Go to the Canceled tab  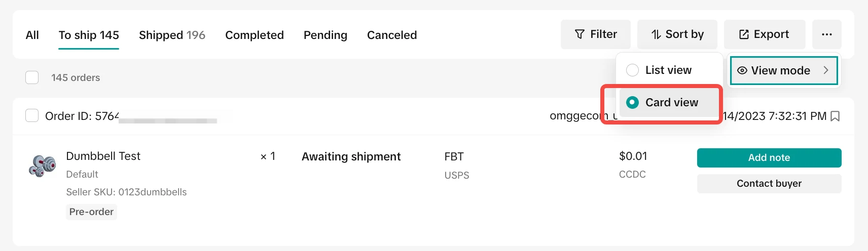coord(391,35)
